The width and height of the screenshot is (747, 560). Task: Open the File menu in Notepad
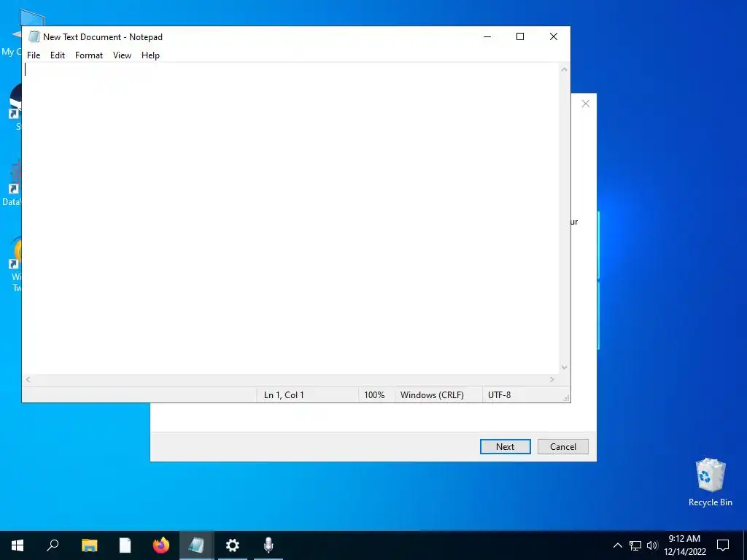pyautogui.click(x=34, y=55)
